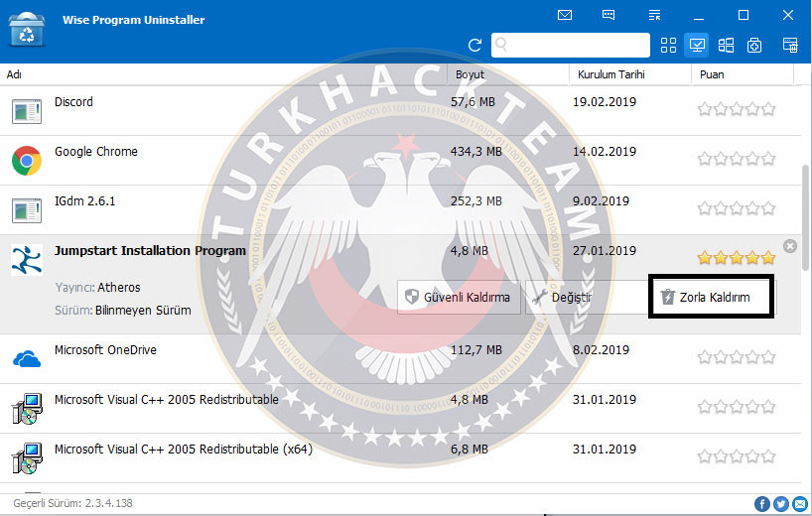Open the mail feedback icon in title bar
Image resolution: width=812 pixels, height=516 pixels.
click(x=565, y=15)
